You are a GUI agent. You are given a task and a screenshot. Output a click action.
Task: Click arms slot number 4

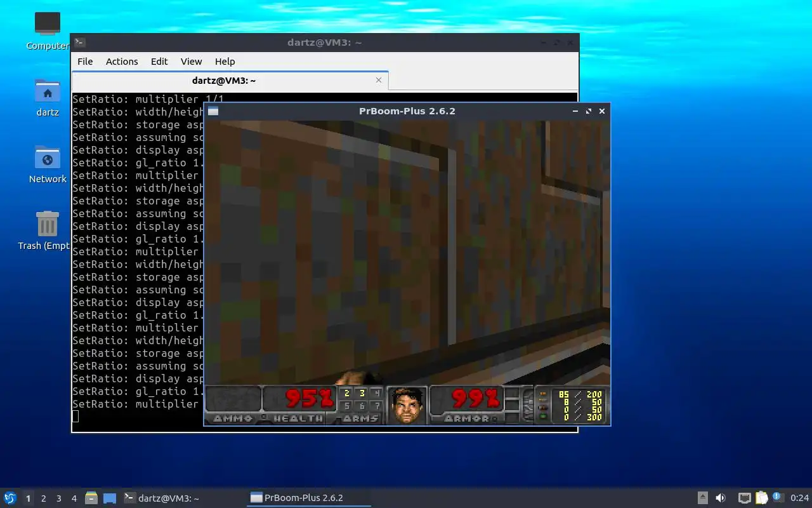pyautogui.click(x=377, y=394)
